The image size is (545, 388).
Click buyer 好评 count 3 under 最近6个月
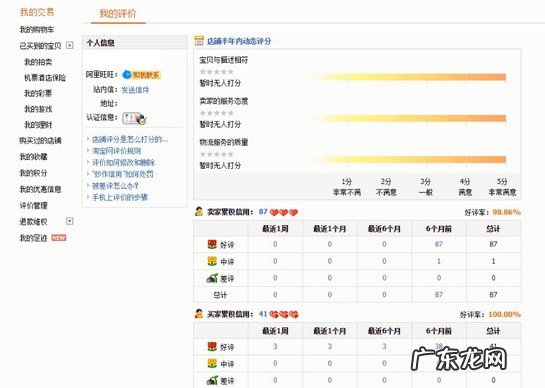tap(384, 346)
